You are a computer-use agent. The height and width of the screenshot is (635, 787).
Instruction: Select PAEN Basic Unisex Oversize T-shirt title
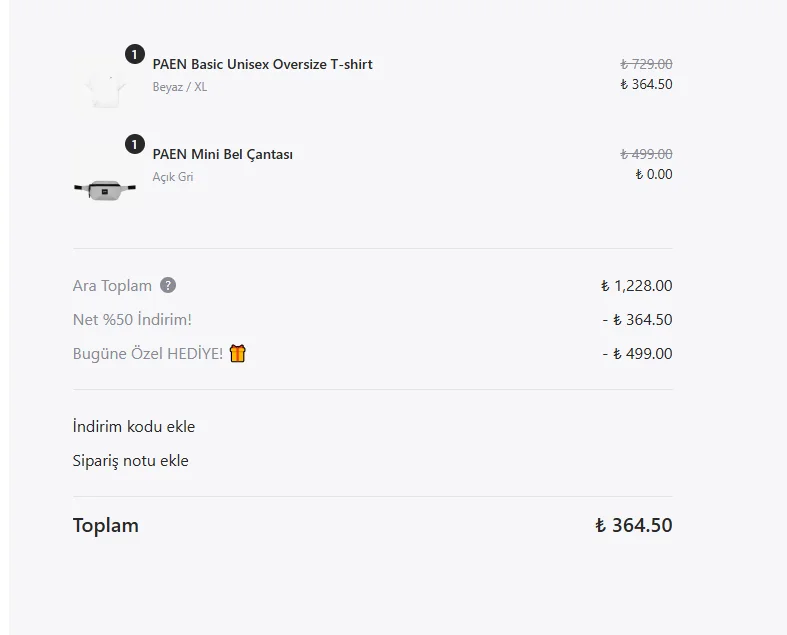263,64
